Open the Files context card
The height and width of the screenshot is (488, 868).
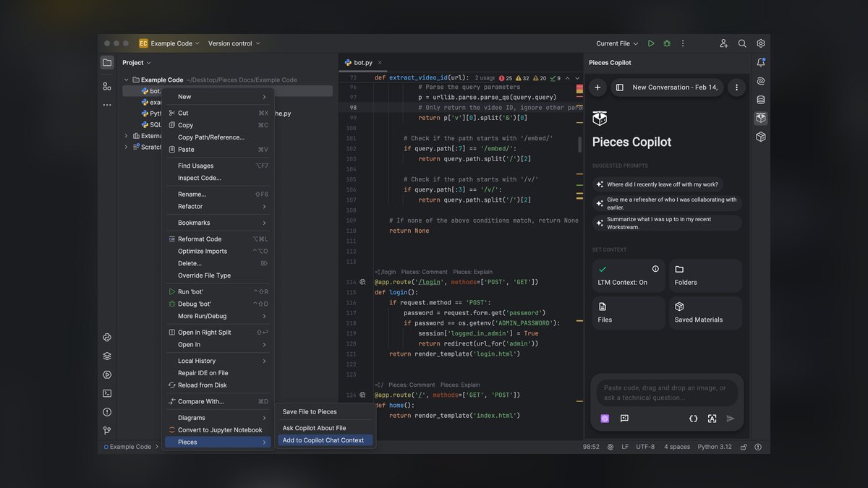[x=628, y=313]
